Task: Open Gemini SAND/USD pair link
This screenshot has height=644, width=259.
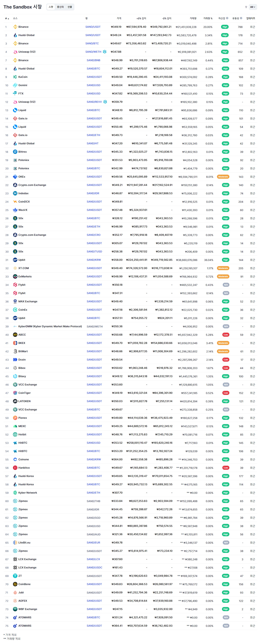Action: (x=93, y=85)
